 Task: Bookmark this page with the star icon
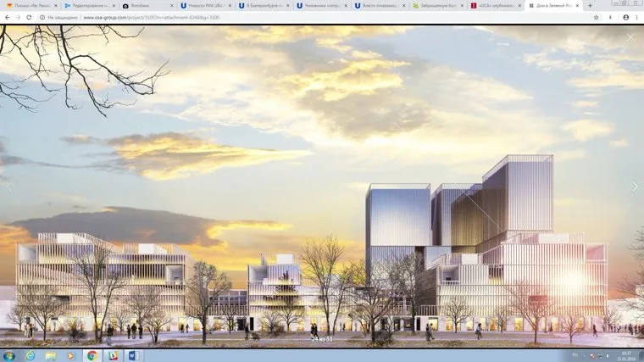click(x=597, y=17)
